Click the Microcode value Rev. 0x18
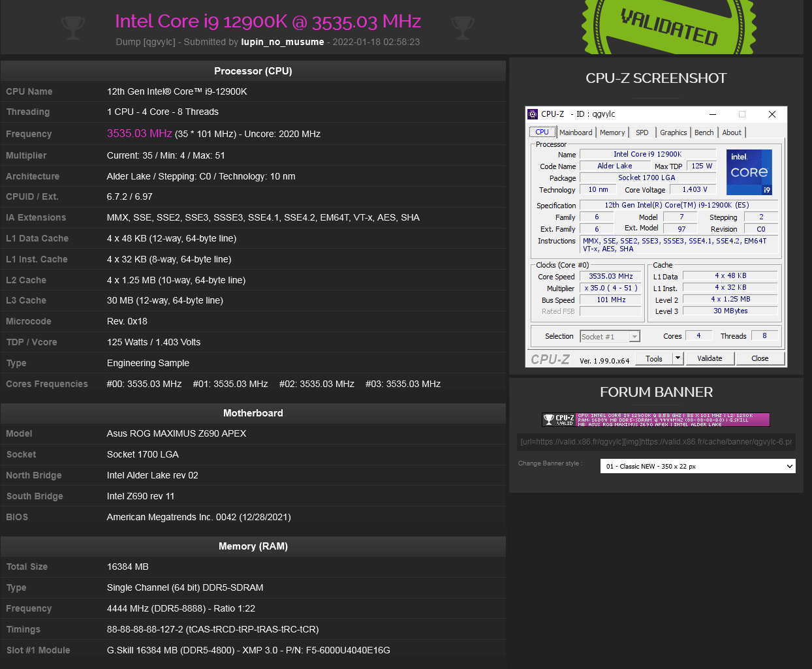This screenshot has height=669, width=812. point(127,321)
